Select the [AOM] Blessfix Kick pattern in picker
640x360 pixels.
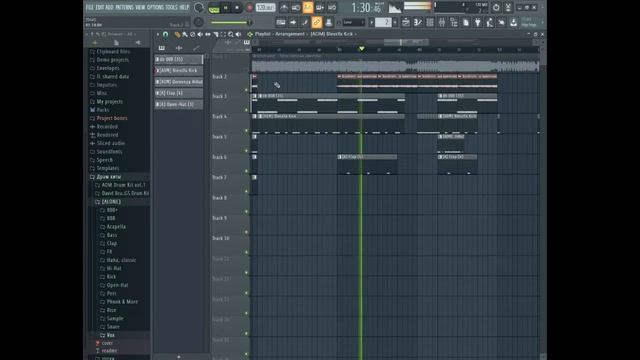tap(179, 71)
